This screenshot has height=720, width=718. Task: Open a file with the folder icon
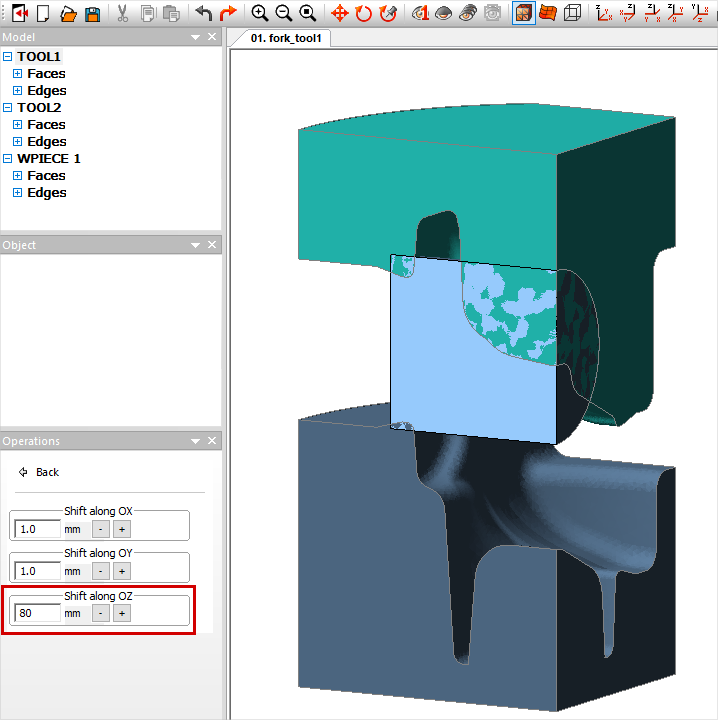coord(68,13)
